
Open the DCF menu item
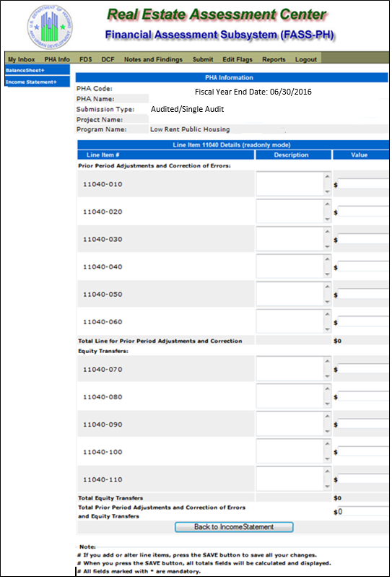(x=108, y=59)
